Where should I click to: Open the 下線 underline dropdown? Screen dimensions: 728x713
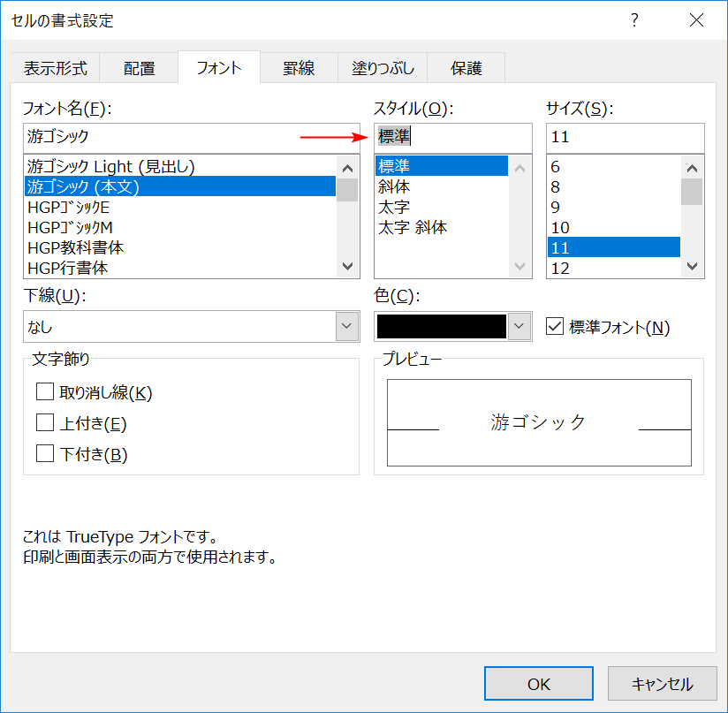point(345,326)
